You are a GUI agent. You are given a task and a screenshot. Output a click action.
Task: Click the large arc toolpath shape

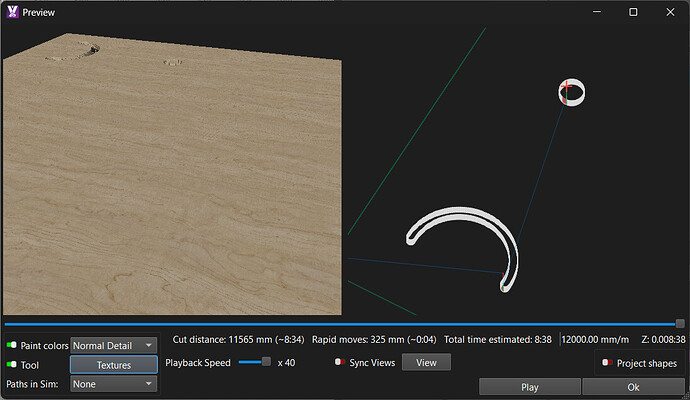click(x=462, y=249)
